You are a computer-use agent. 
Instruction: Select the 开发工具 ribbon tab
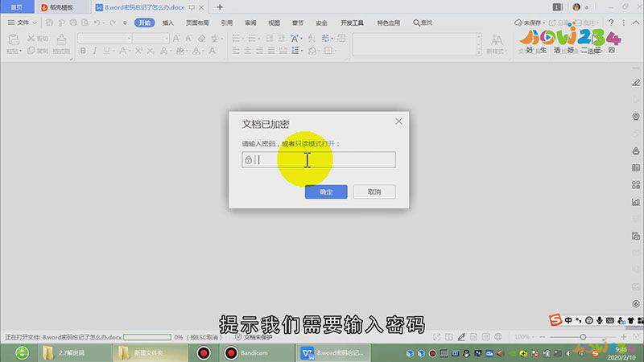[352, 23]
